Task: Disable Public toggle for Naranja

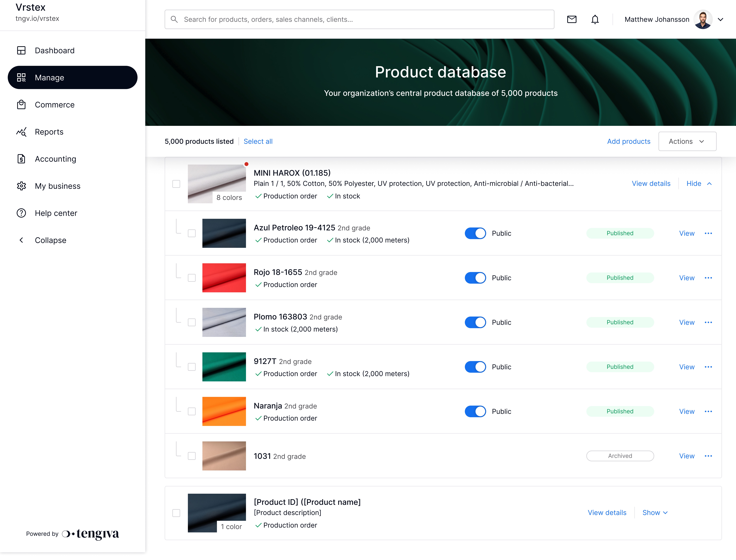Action: point(475,411)
